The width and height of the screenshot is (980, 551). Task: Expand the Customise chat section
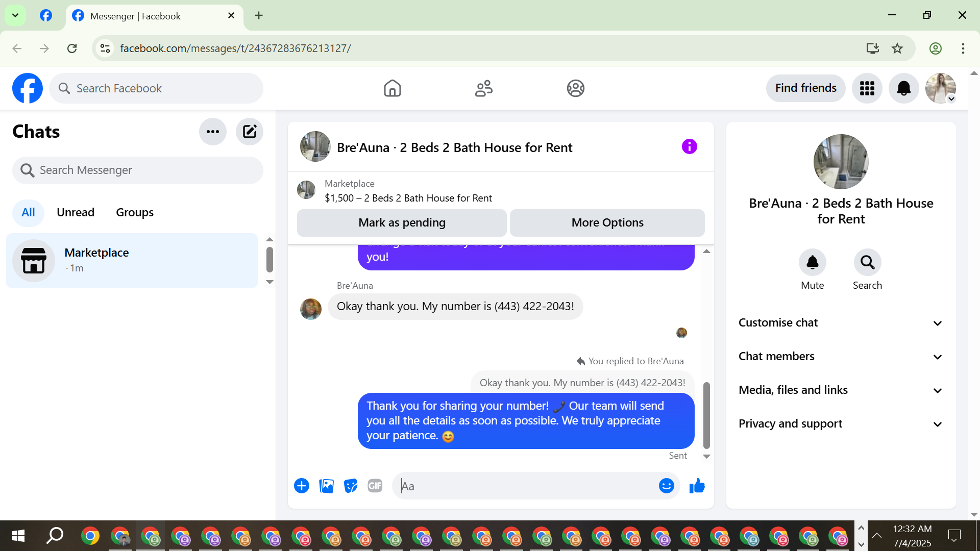pos(840,323)
